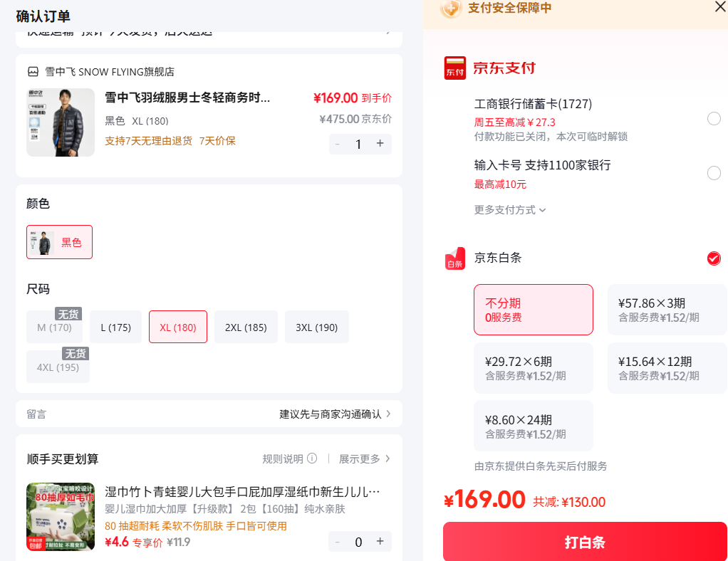Close the payment panel with the X

720,6
